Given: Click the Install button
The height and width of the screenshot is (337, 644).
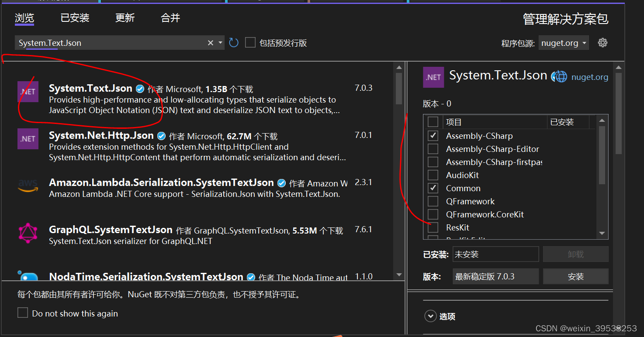Looking at the screenshot, I should click(575, 276).
